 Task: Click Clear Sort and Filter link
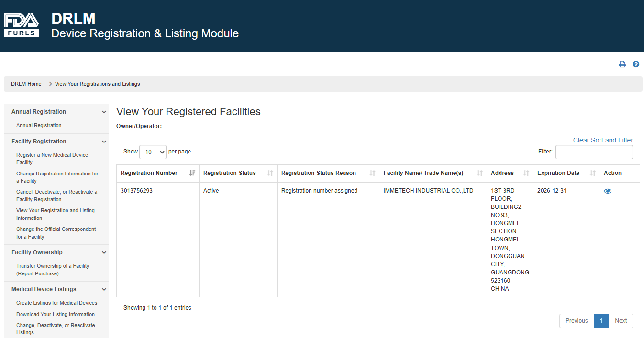click(603, 140)
